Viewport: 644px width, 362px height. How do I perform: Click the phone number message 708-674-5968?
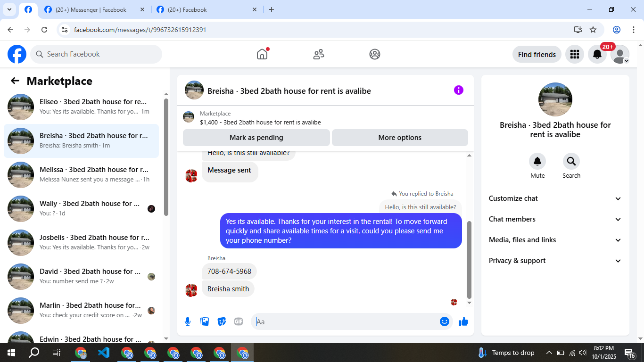click(230, 271)
